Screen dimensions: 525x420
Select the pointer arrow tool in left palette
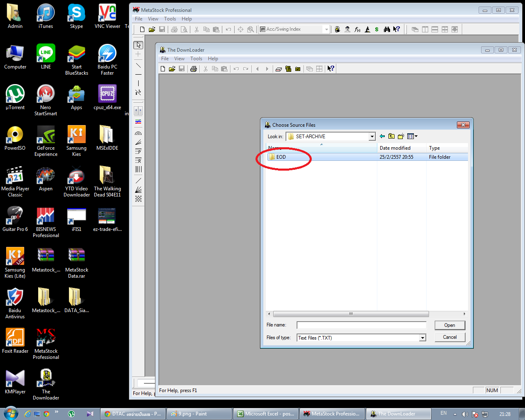click(138, 45)
